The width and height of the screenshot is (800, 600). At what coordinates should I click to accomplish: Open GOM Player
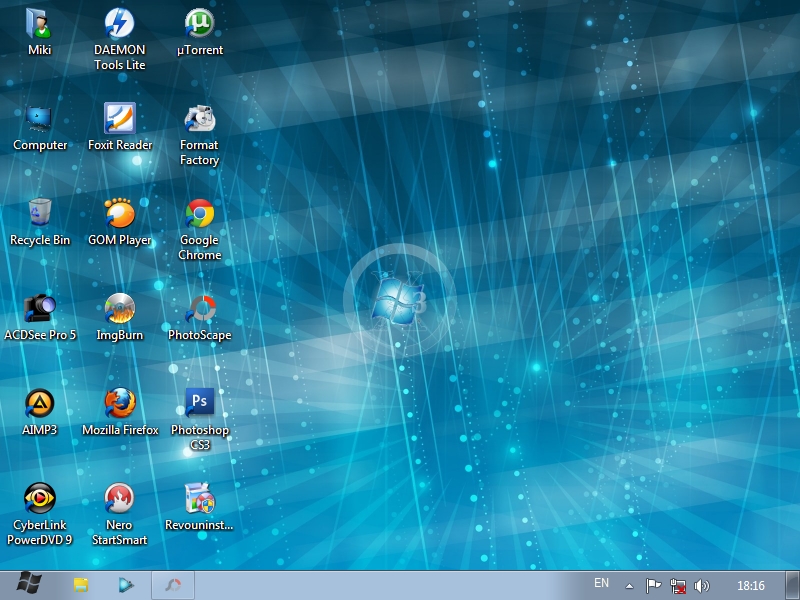(x=120, y=212)
